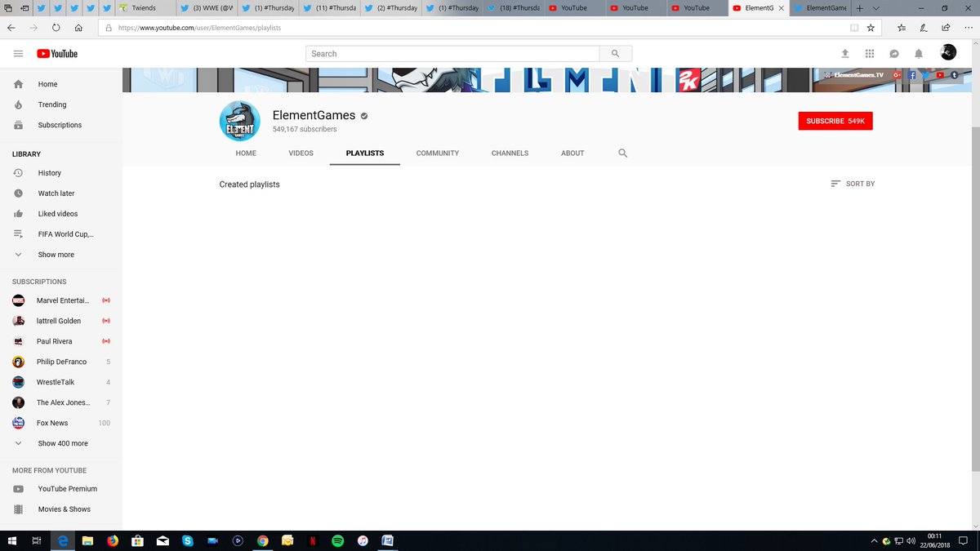Open the browser favorites hub icon
Image resolution: width=980 pixels, height=551 pixels.
click(x=901, y=27)
